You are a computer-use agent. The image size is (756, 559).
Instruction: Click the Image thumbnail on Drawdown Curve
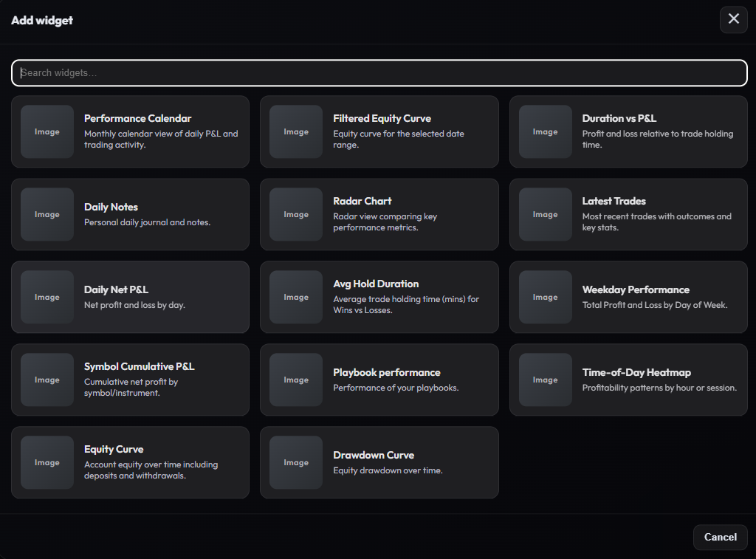(295, 462)
